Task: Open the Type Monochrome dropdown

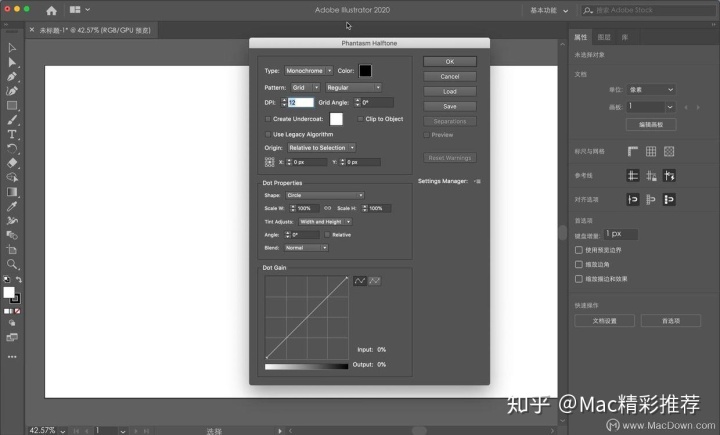Action: click(x=309, y=71)
